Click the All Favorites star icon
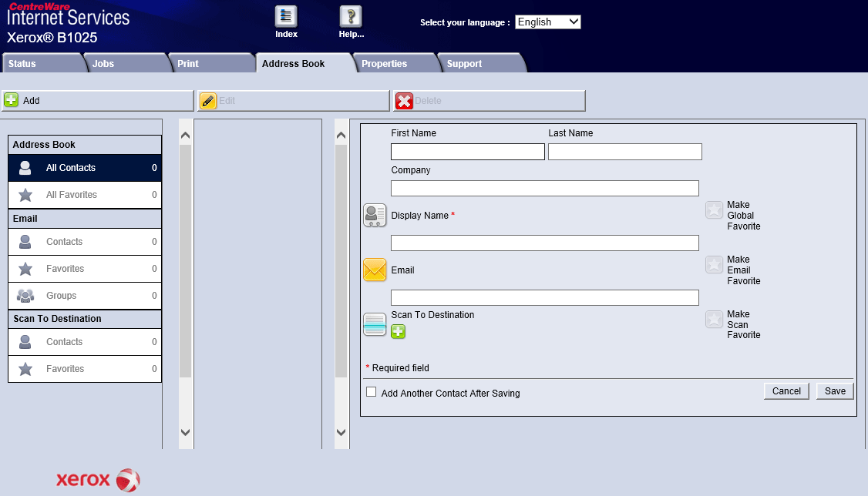Viewport: 868px width, 496px height. click(25, 195)
